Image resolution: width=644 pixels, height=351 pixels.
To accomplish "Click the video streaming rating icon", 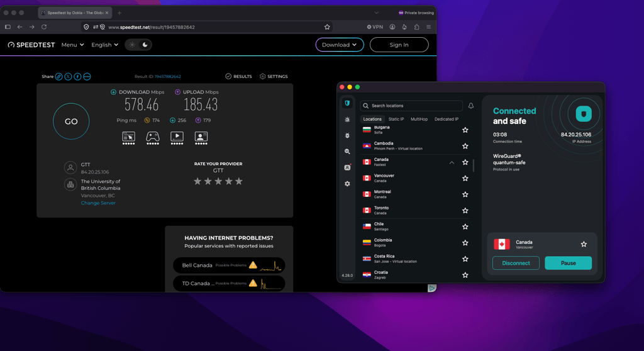I will [177, 138].
